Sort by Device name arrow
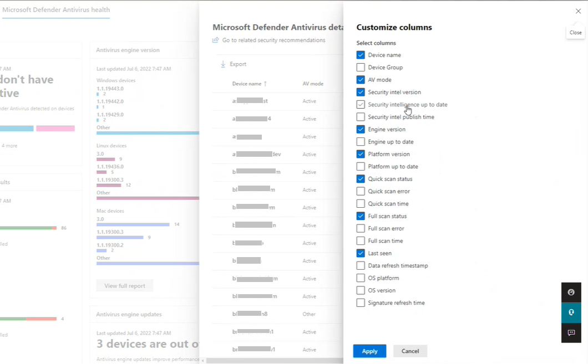 pyautogui.click(x=265, y=84)
